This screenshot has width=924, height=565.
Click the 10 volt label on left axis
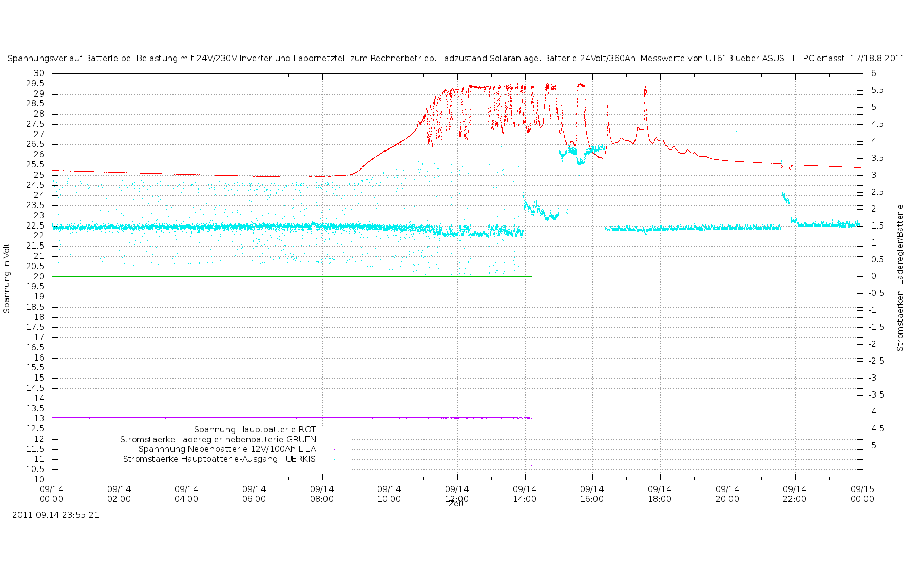click(x=40, y=479)
